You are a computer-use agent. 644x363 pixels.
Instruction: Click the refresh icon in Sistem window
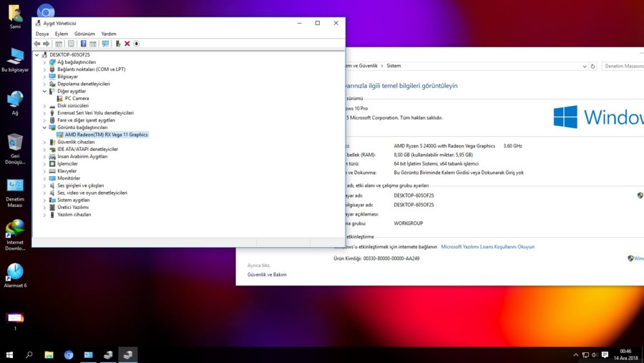592,66
